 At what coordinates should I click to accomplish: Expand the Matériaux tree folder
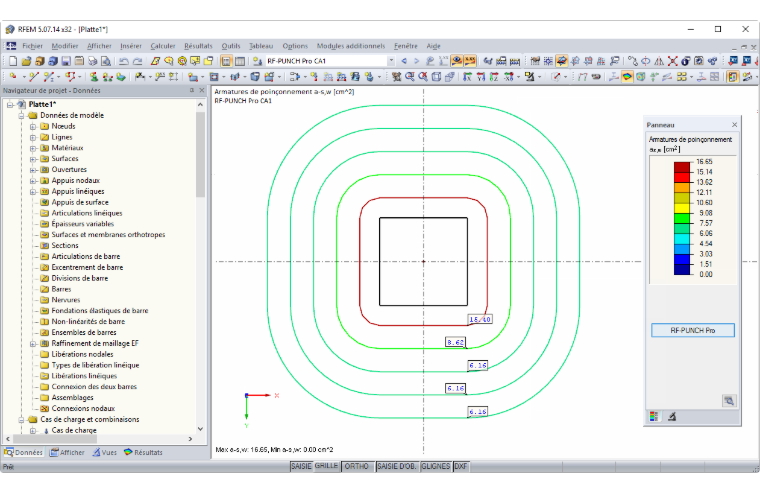pos(33,148)
